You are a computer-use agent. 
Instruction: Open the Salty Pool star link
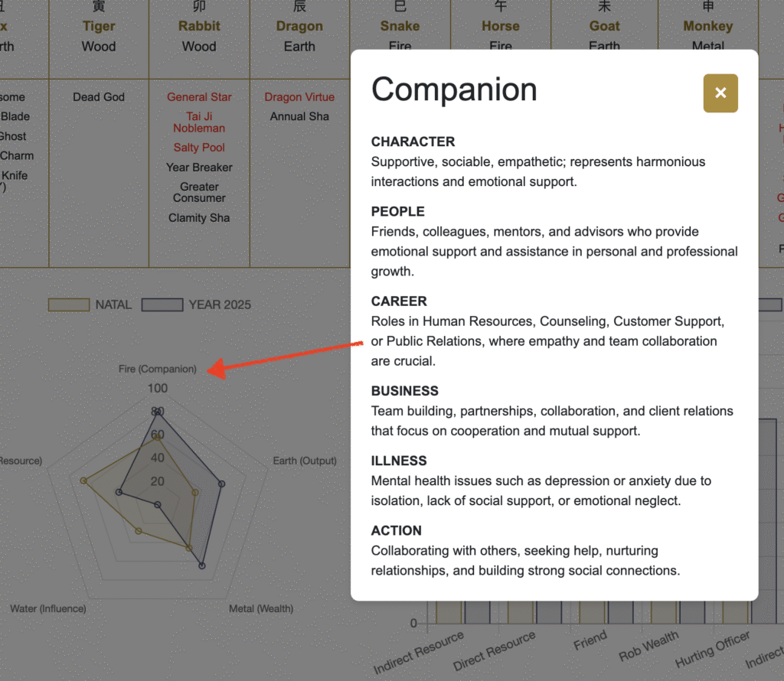[199, 148]
